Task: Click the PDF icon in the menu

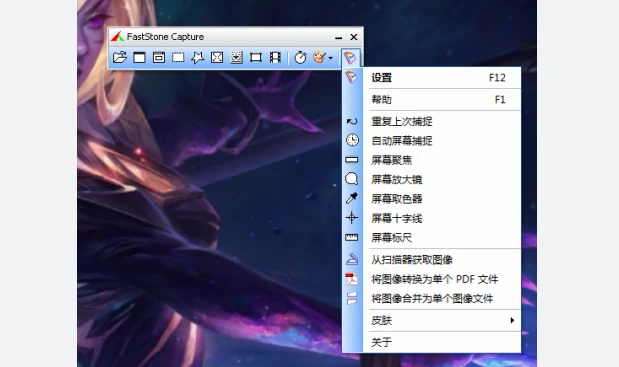Action: (352, 279)
